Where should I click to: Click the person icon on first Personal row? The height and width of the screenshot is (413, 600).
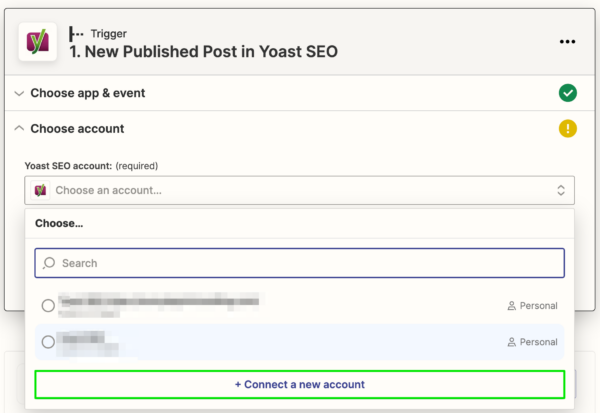511,306
